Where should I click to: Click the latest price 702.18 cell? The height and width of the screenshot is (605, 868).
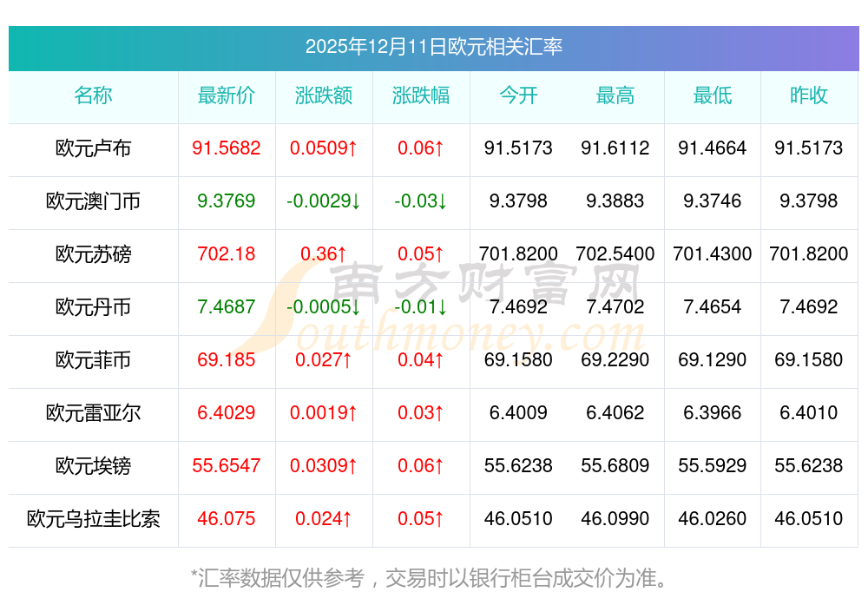click(x=227, y=254)
